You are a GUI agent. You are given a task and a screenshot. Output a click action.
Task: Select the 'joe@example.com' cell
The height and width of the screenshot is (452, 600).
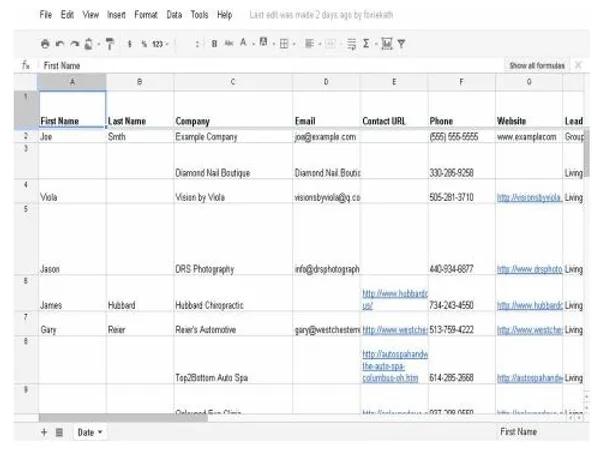[x=326, y=137]
